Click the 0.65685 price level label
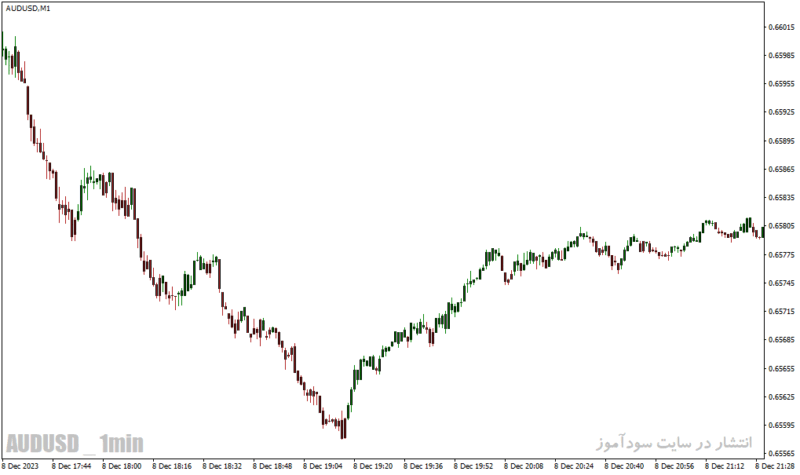The image size is (800, 475). tap(782, 340)
